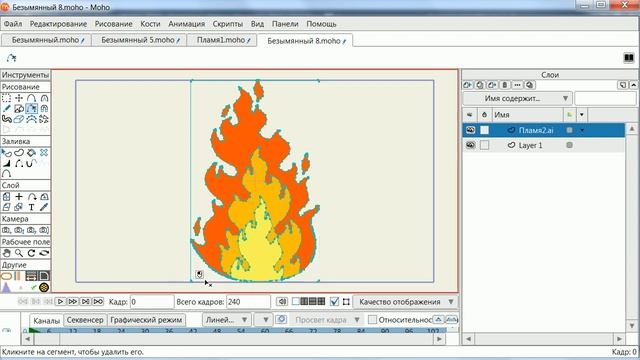The image size is (640, 360).
Task: Open the Имя содержит filter dropdown
Action: coord(518,98)
